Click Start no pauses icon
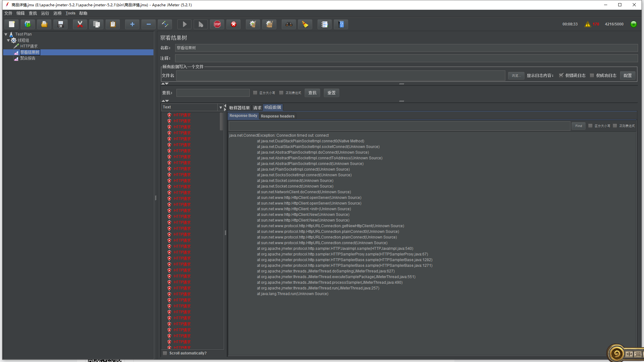 201,24
